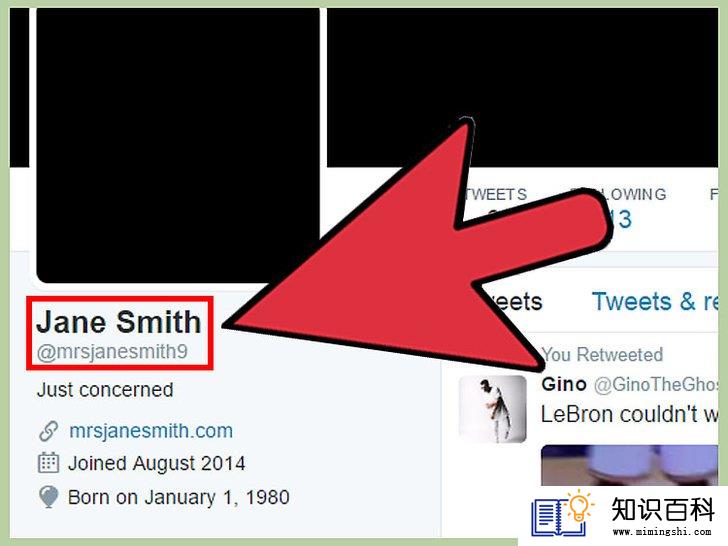Click the black header banner image
Screen dimensions: 728x546
pos(522,87)
